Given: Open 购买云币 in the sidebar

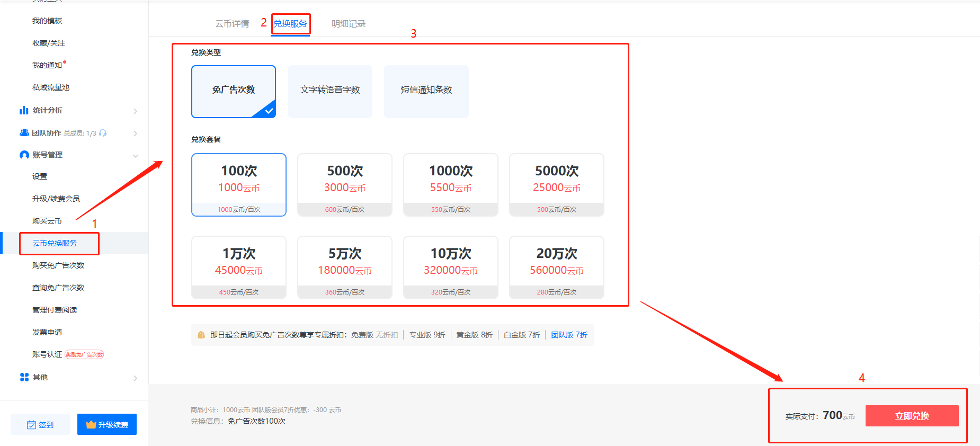Looking at the screenshot, I should click(47, 221).
